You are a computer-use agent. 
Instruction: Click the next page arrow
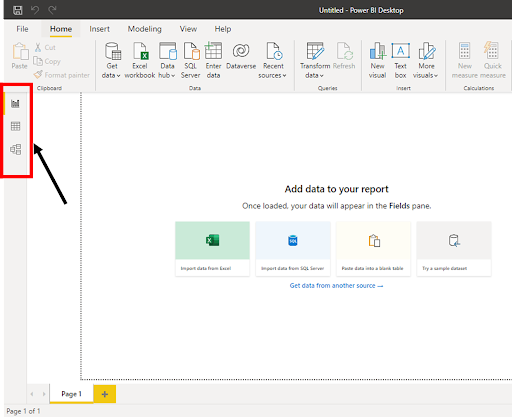pos(44,394)
